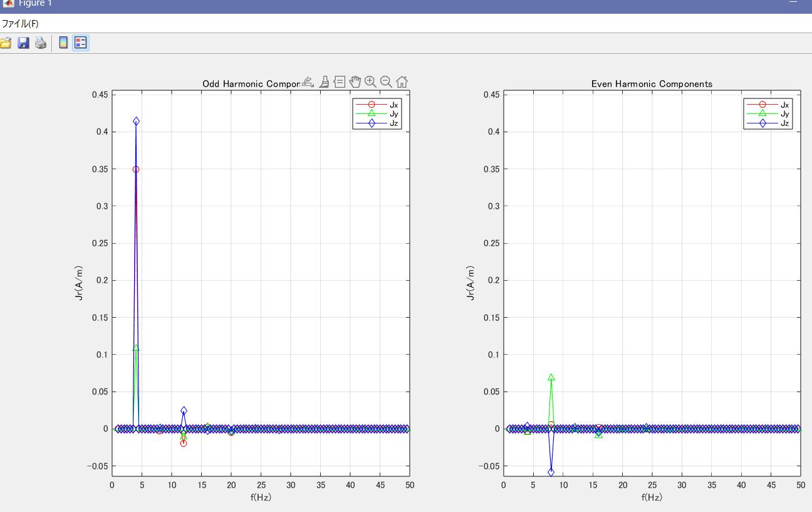Select the Brush data tool
This screenshot has height=512, width=812.
324,81
